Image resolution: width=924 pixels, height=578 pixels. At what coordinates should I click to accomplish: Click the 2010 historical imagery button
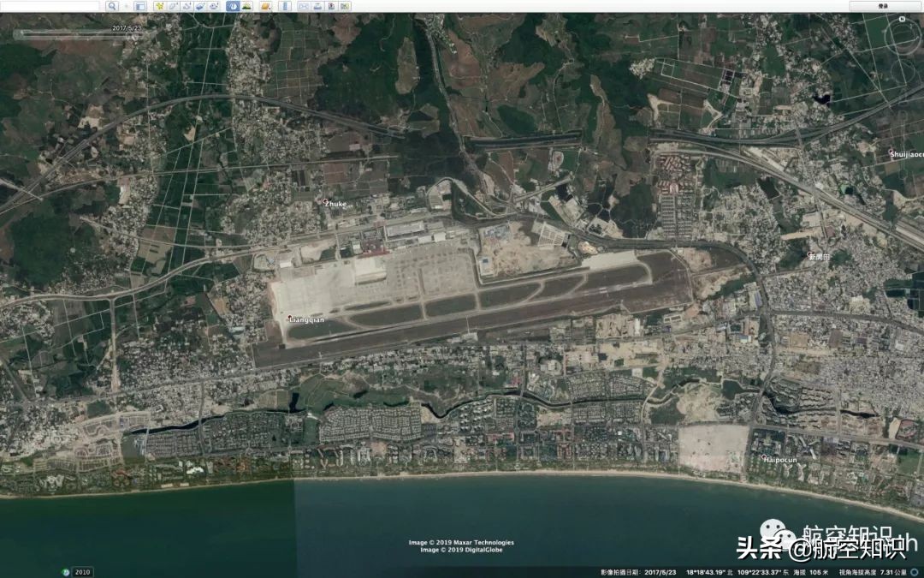(x=82, y=571)
